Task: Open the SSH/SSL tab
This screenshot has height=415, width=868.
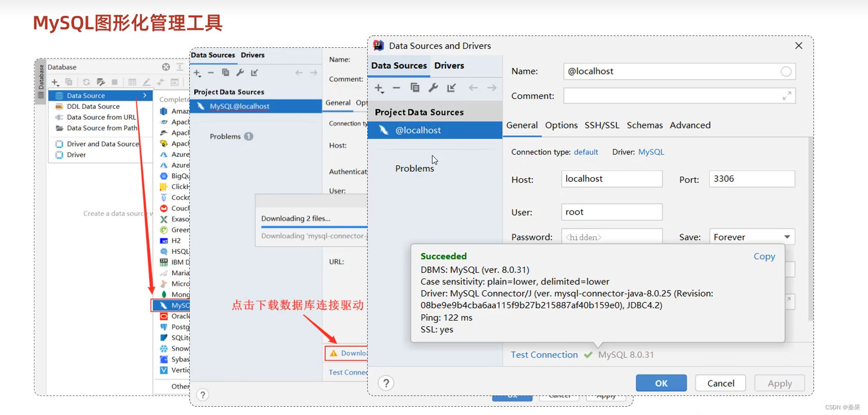Action: pyautogui.click(x=602, y=125)
